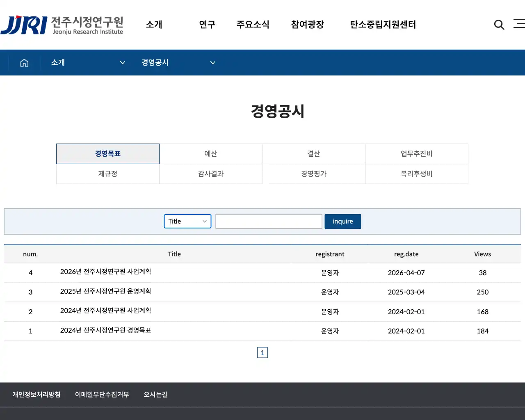Image resolution: width=525 pixels, height=420 pixels.
Task: Open post 2025년 전주시정연구원 운영계획
Action: [x=105, y=291]
